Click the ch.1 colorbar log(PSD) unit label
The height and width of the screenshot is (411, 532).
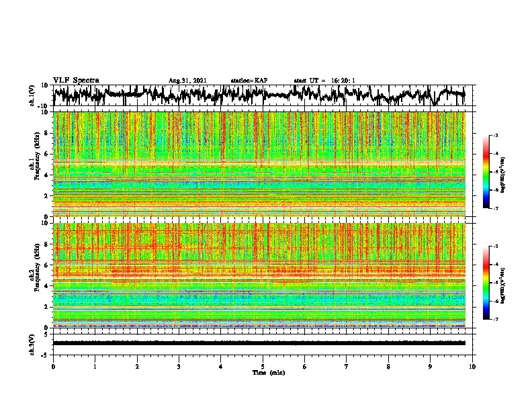click(503, 175)
